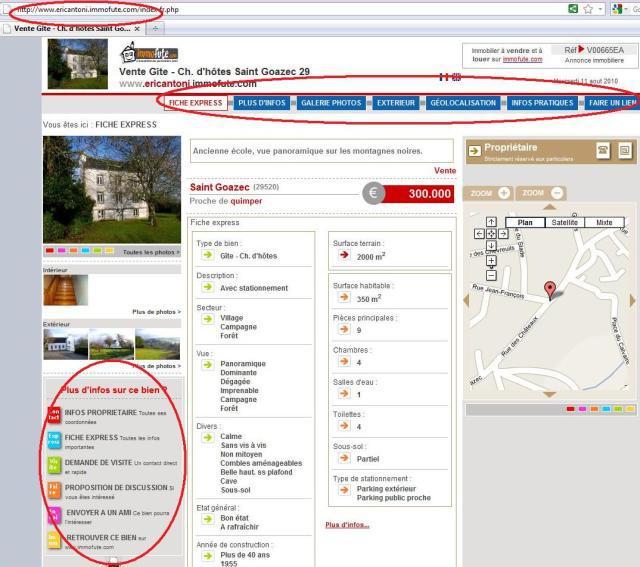Switch map to Plan view
640x567 pixels.
(x=525, y=222)
